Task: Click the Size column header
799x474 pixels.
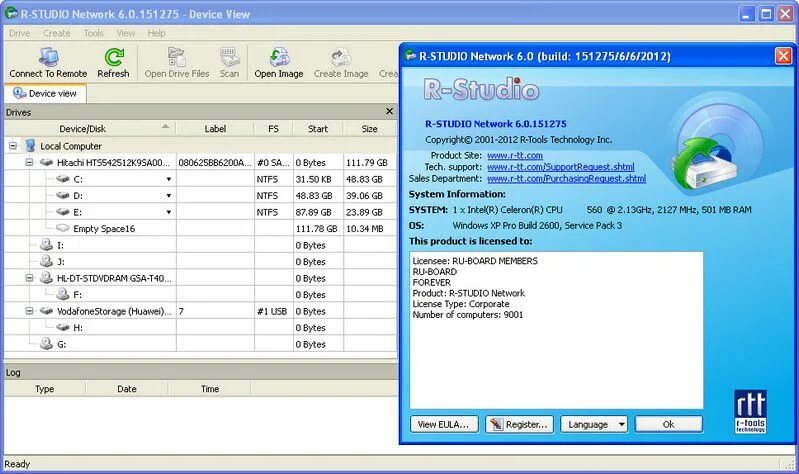Action: (x=369, y=129)
